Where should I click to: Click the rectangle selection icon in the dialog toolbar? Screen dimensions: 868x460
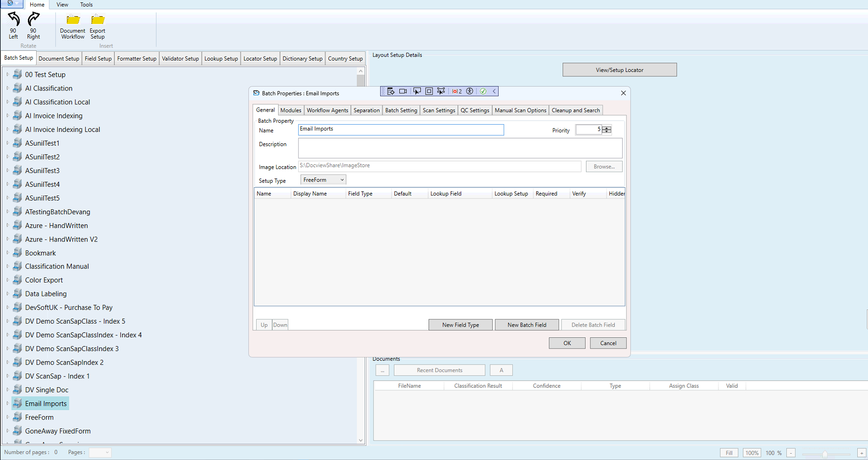429,91
